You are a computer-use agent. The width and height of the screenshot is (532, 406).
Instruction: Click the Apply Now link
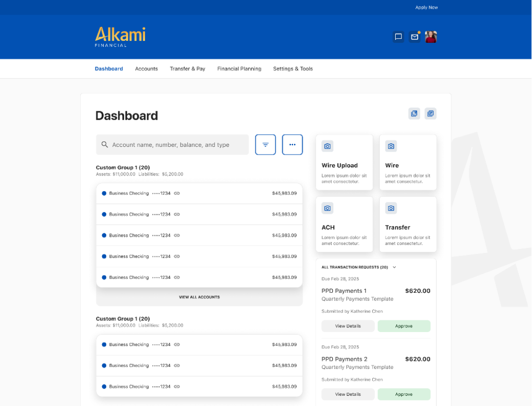click(x=426, y=8)
